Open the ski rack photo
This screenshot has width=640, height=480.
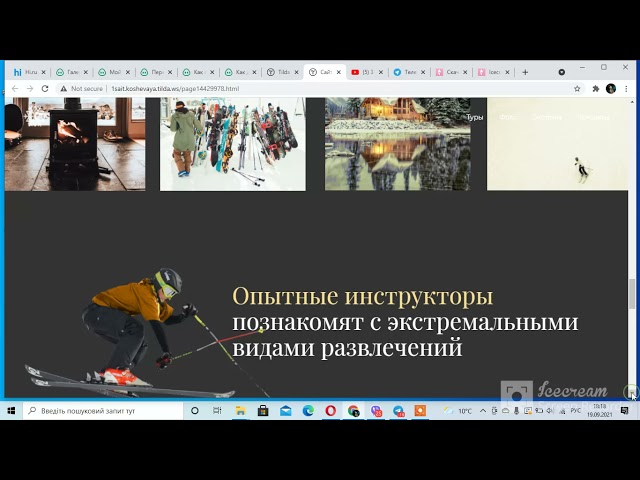[x=233, y=144]
